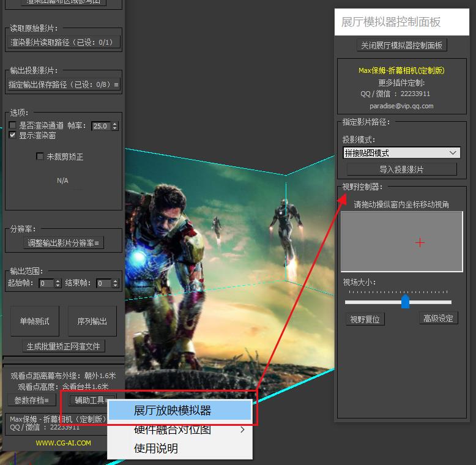Close the simulator panel via 关闭展厅模拟器控制面板
Image resolution: width=476 pixels, height=465 pixels.
(402, 45)
